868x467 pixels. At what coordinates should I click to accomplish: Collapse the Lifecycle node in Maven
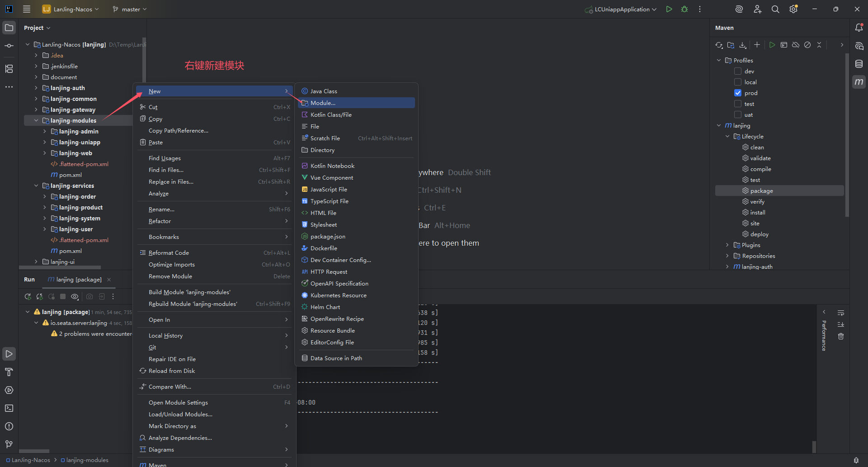pos(727,136)
